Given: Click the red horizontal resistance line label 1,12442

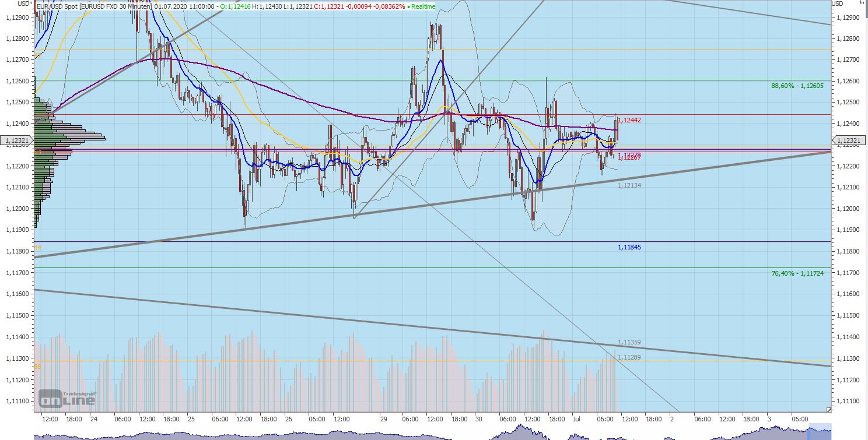Looking at the screenshot, I should tap(629, 121).
